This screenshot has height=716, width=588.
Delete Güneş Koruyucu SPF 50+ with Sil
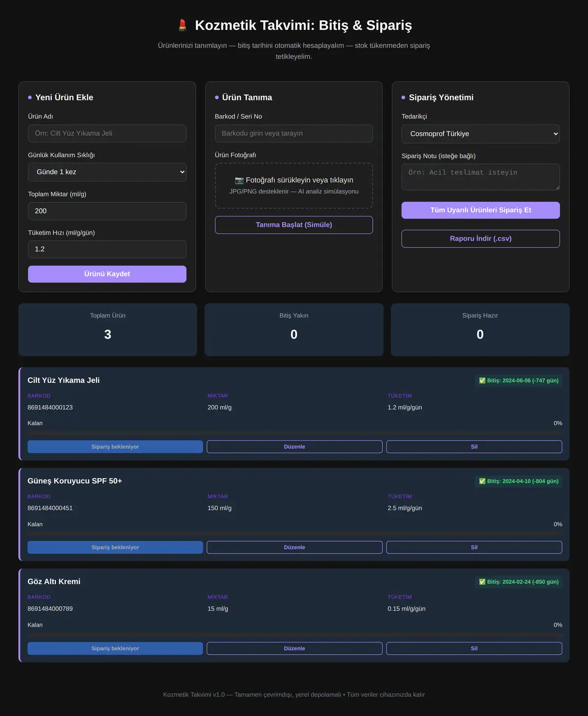pyautogui.click(x=474, y=547)
